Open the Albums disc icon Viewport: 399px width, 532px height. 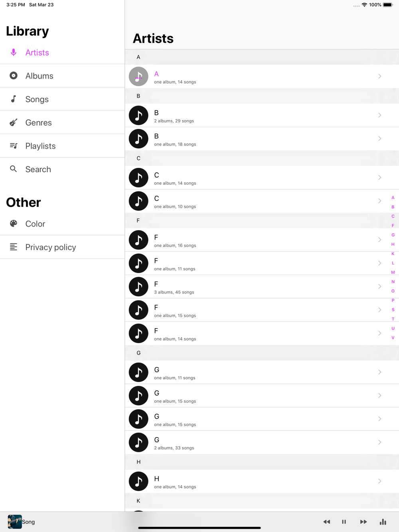tap(14, 76)
